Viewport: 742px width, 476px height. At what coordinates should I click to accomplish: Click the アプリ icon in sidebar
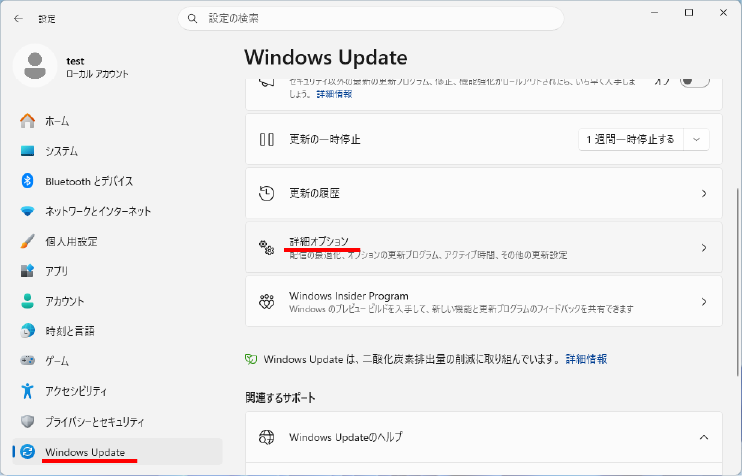click(27, 271)
